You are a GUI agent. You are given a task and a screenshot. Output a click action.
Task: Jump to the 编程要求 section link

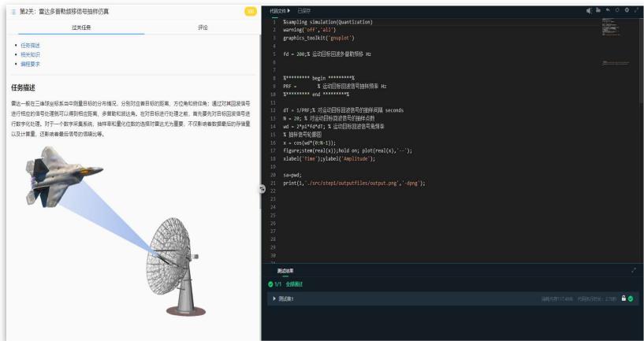28,64
